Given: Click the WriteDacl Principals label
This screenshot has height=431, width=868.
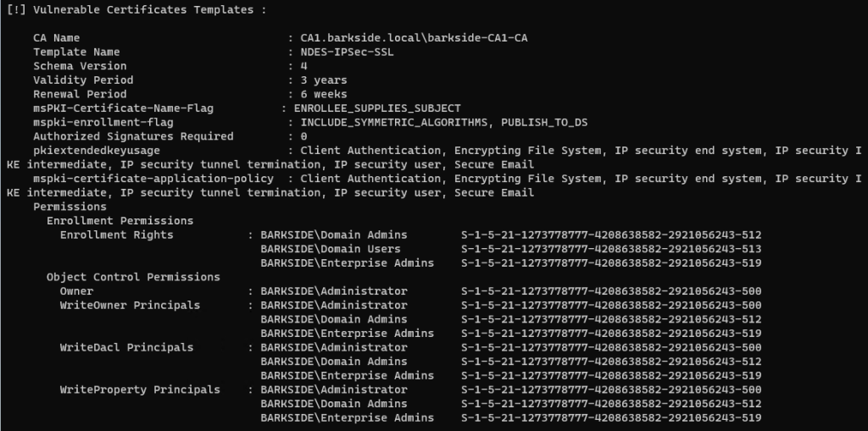Looking at the screenshot, I should click(x=126, y=347).
